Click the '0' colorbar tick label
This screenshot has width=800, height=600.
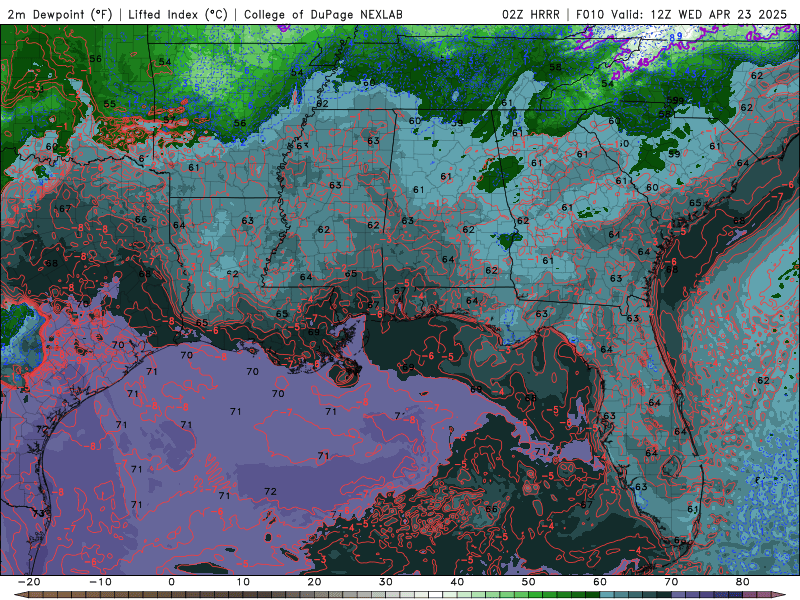(x=171, y=582)
